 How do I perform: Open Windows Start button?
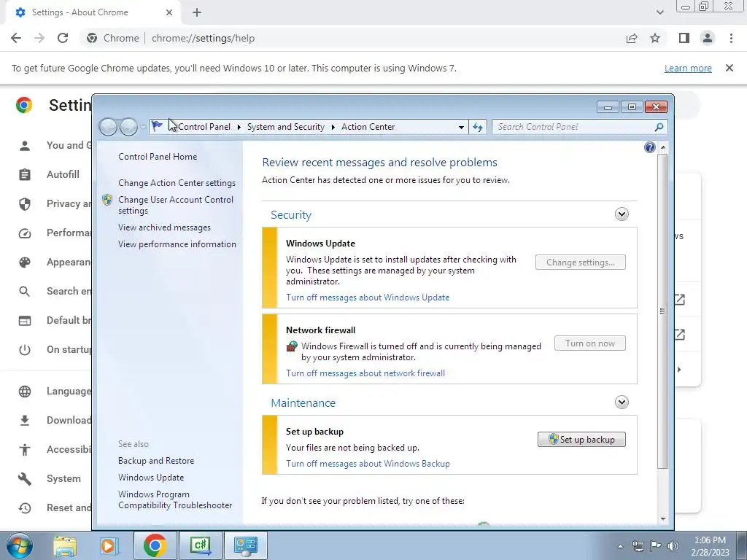click(x=19, y=545)
